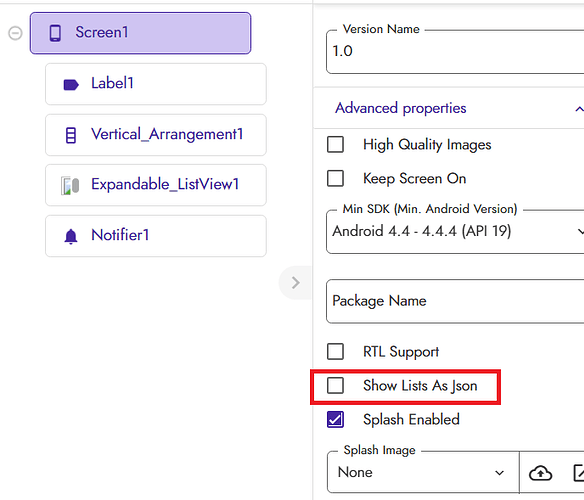Enable High Quality Images checkbox

(x=335, y=144)
